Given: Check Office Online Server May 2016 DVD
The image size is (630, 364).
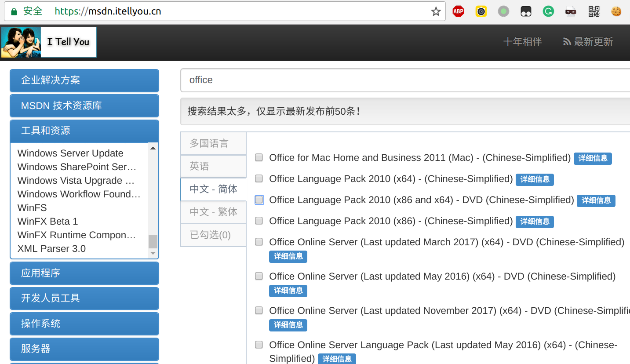Looking at the screenshot, I should coord(259,276).
